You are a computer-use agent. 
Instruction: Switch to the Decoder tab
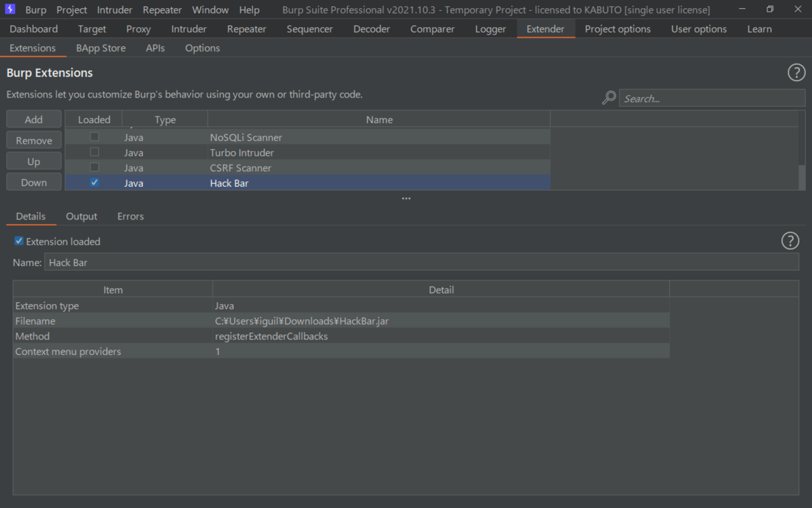coord(371,29)
